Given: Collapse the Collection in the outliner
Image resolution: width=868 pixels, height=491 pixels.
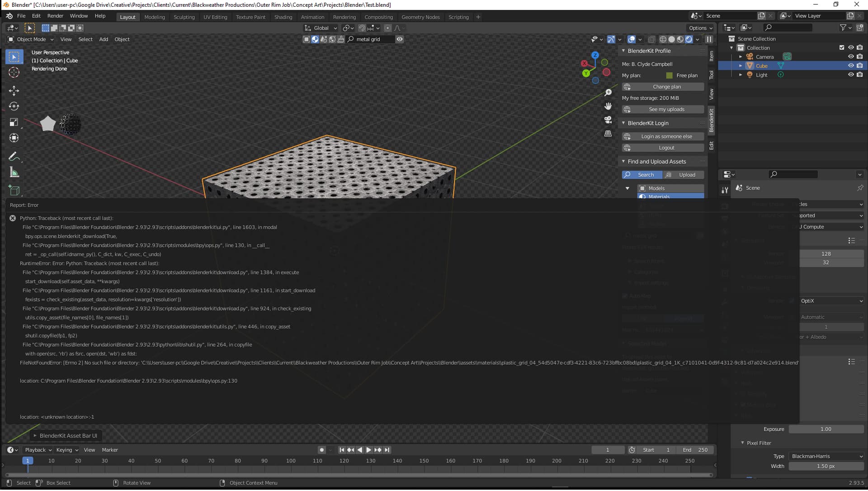Looking at the screenshot, I should tap(731, 48).
